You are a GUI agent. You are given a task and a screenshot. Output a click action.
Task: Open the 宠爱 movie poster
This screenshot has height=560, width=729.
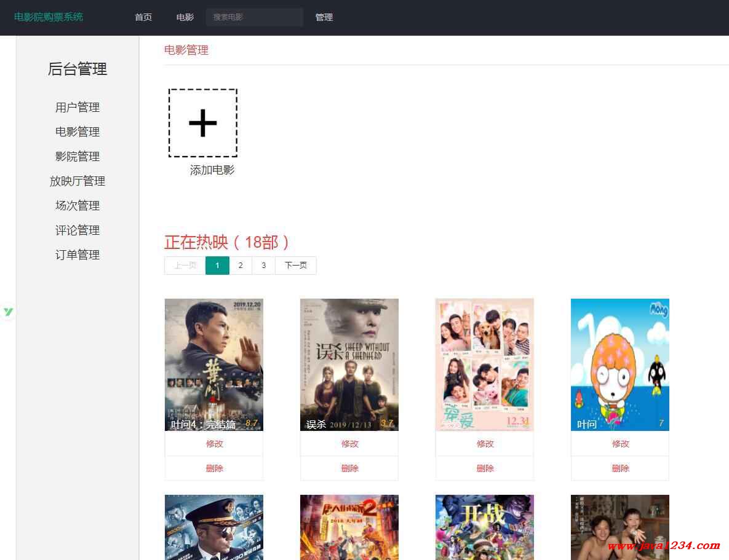[x=484, y=365]
